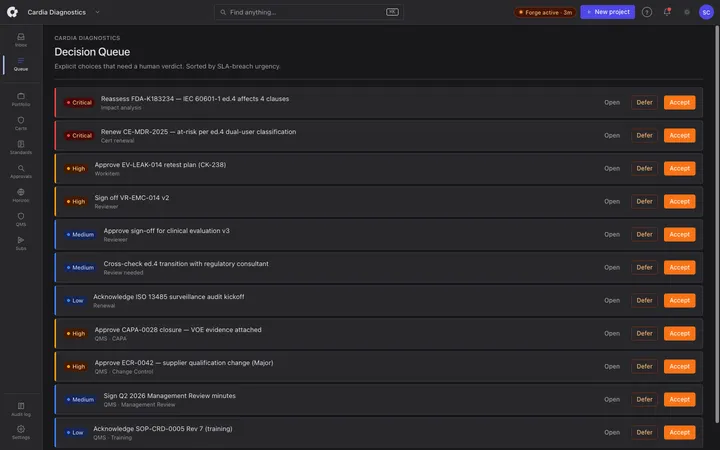This screenshot has width=720, height=450.
Task: Open 'Cross-check ed.4 transition' title
Action: [x=186, y=264]
